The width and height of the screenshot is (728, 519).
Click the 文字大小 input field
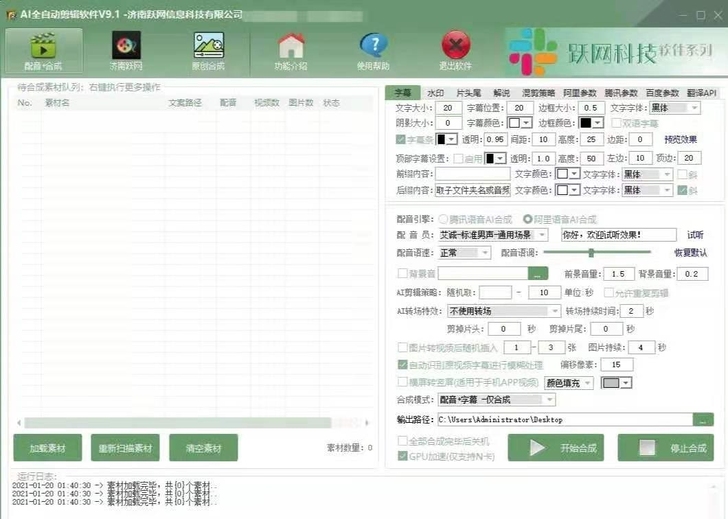448,108
